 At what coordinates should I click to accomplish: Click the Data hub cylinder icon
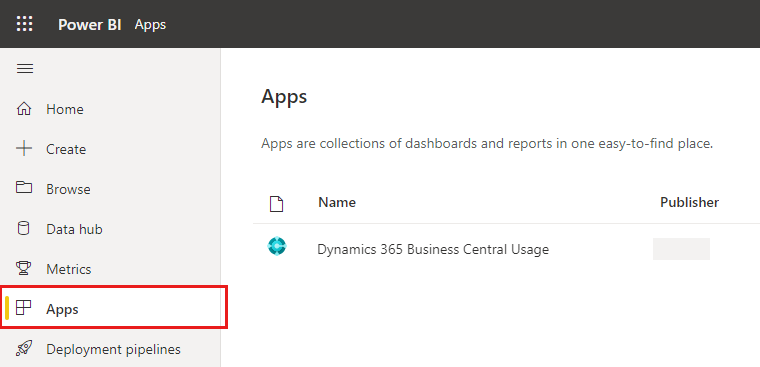pos(23,228)
